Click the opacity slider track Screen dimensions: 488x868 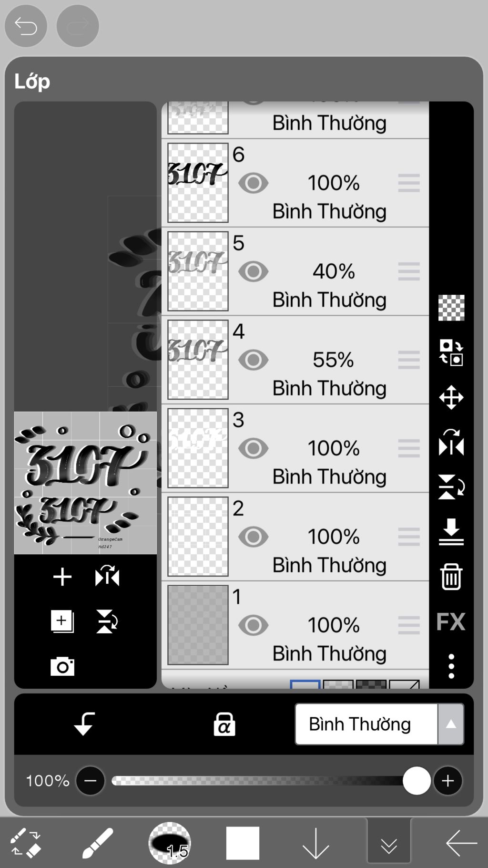pyautogui.click(x=264, y=781)
